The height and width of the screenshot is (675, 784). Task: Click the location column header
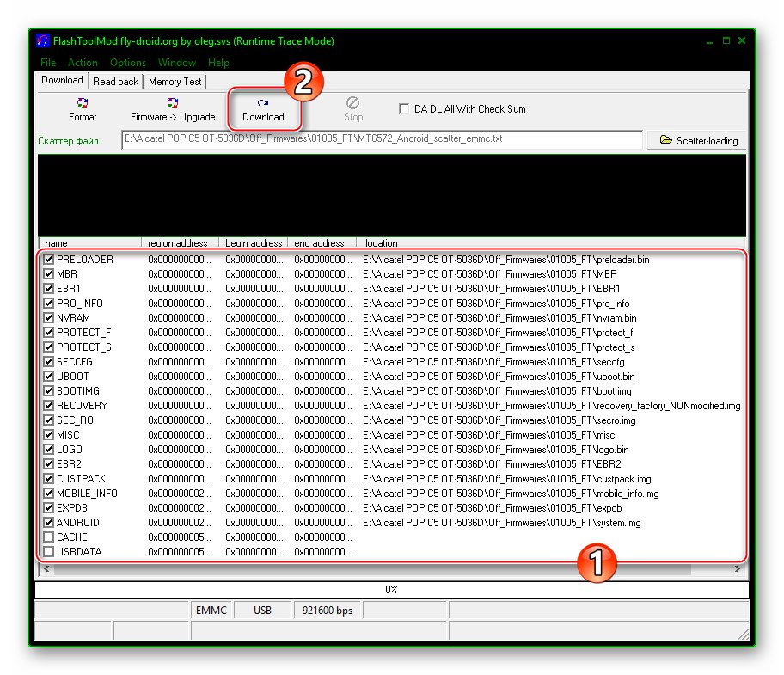point(550,243)
